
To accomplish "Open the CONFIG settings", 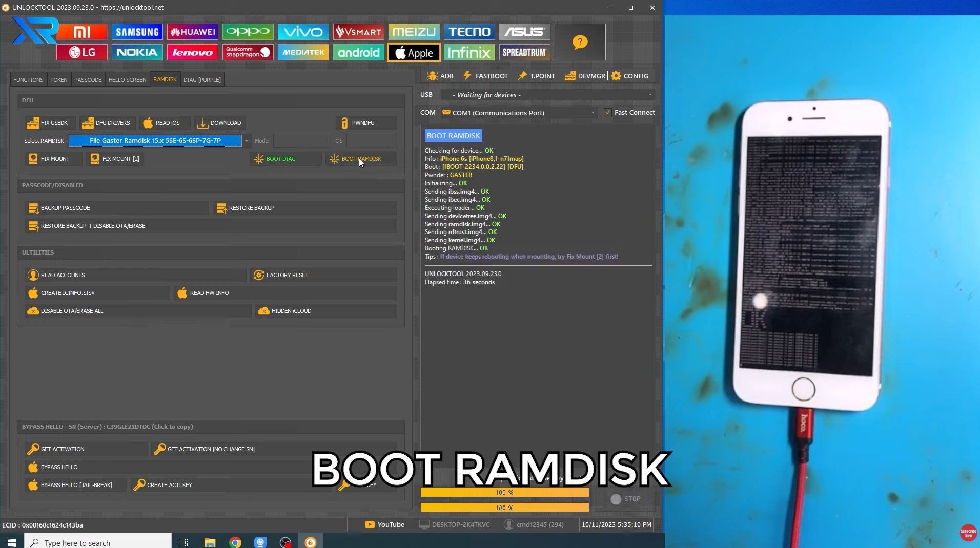I will click(x=629, y=76).
